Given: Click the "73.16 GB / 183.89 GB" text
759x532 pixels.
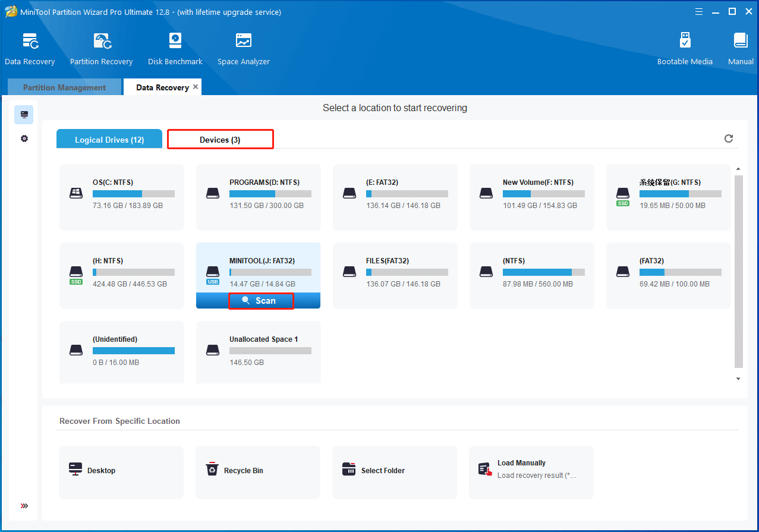Looking at the screenshot, I should (x=128, y=206).
